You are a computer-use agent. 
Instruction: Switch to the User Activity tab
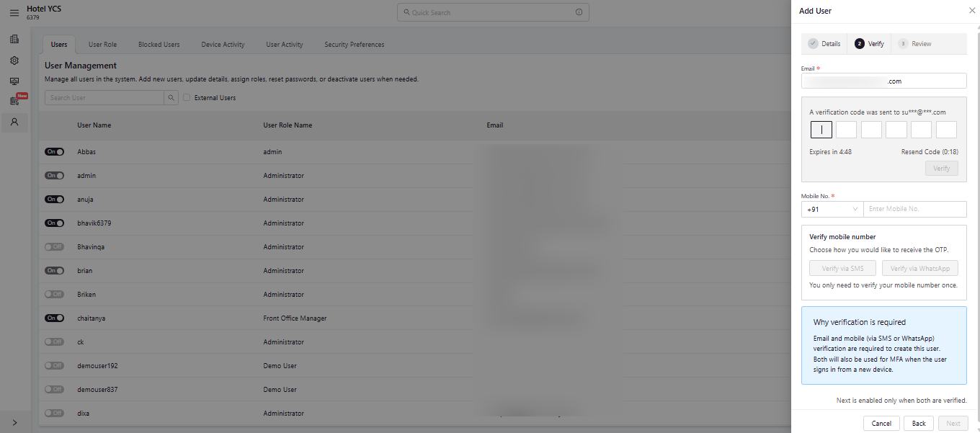285,45
